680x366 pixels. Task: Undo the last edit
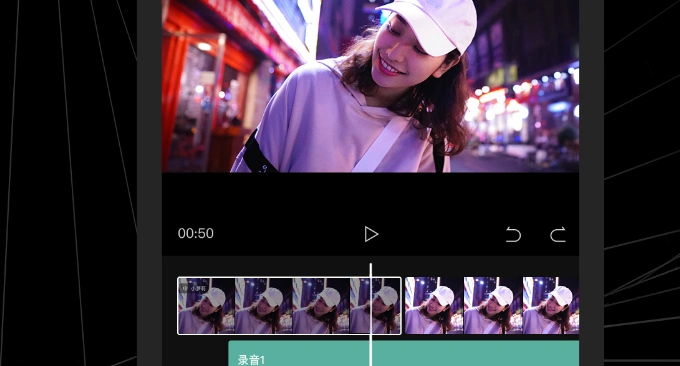pyautogui.click(x=513, y=235)
